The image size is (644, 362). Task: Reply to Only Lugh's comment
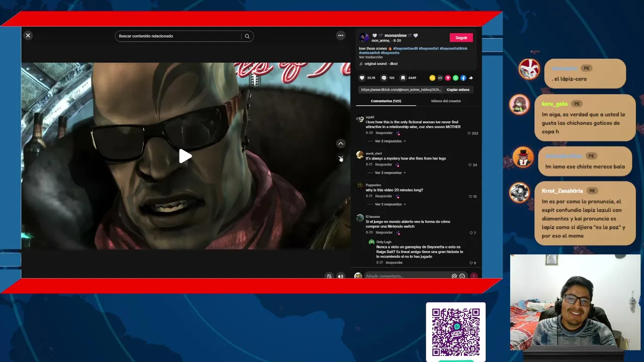[x=394, y=263]
